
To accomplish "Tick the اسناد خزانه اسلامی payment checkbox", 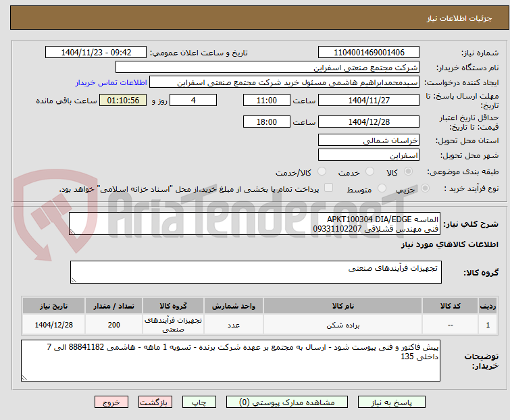I will [329, 188].
